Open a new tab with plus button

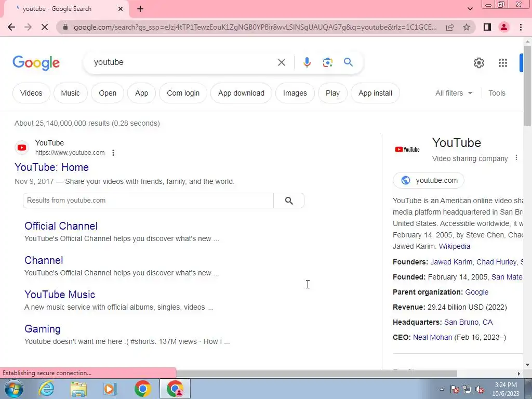tap(140, 9)
